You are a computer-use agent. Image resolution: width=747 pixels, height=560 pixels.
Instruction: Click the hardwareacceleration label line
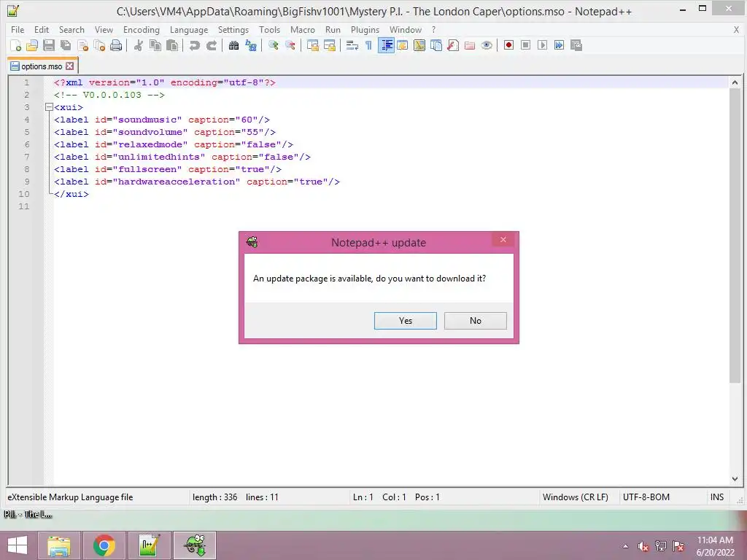coord(197,182)
